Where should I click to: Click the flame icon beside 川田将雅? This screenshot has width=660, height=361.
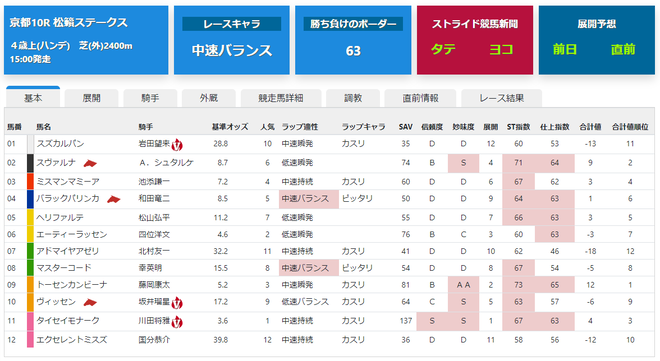tap(177, 322)
